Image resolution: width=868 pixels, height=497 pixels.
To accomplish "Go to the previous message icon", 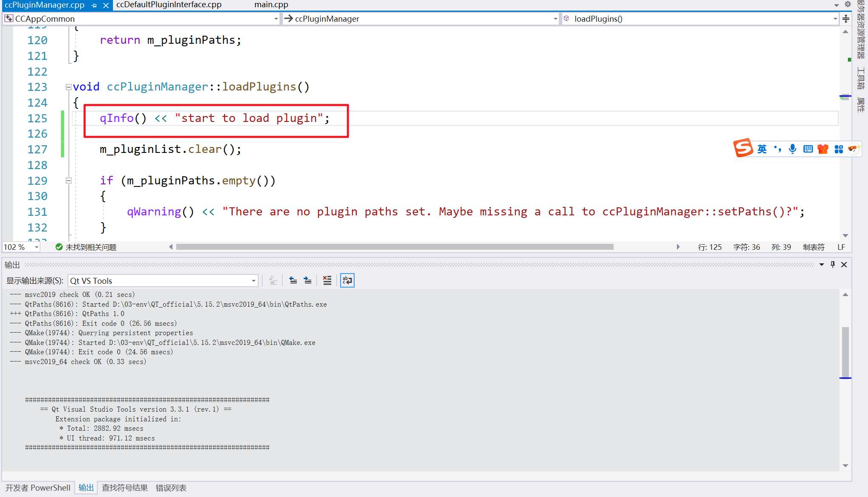I will tap(293, 280).
